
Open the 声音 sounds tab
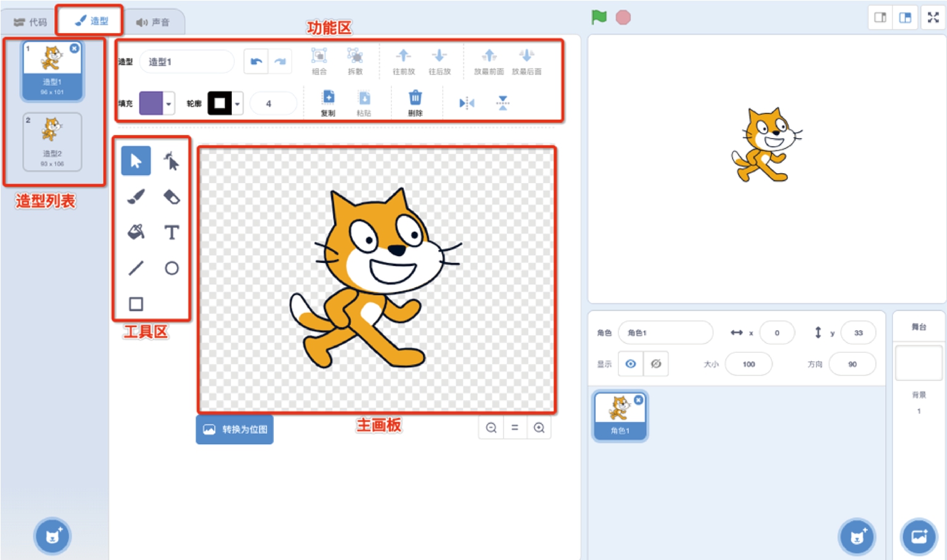(153, 22)
